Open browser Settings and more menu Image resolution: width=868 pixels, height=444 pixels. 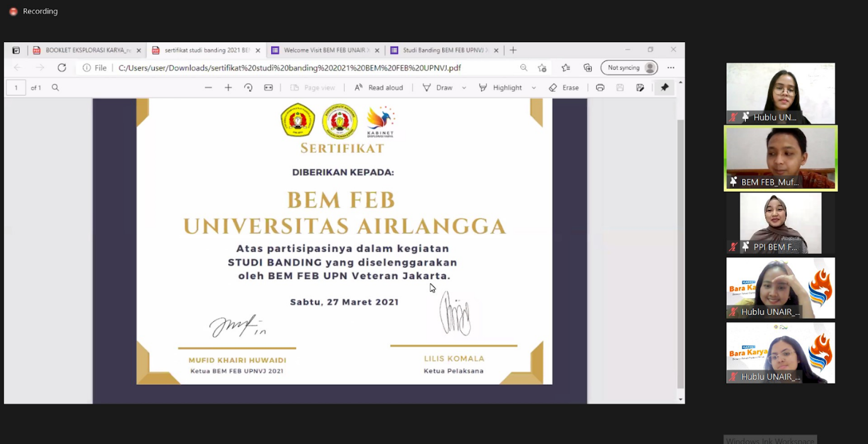671,68
